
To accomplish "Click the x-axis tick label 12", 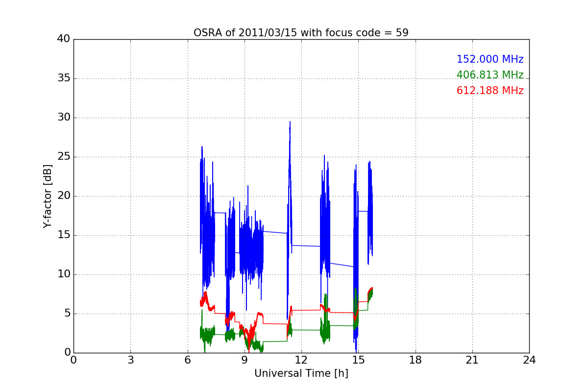I will pyautogui.click(x=301, y=360).
